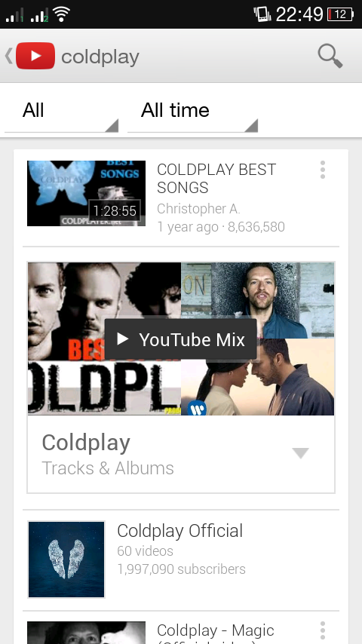Tap the Warner logo badge on mix thumbnail

pyautogui.click(x=197, y=408)
